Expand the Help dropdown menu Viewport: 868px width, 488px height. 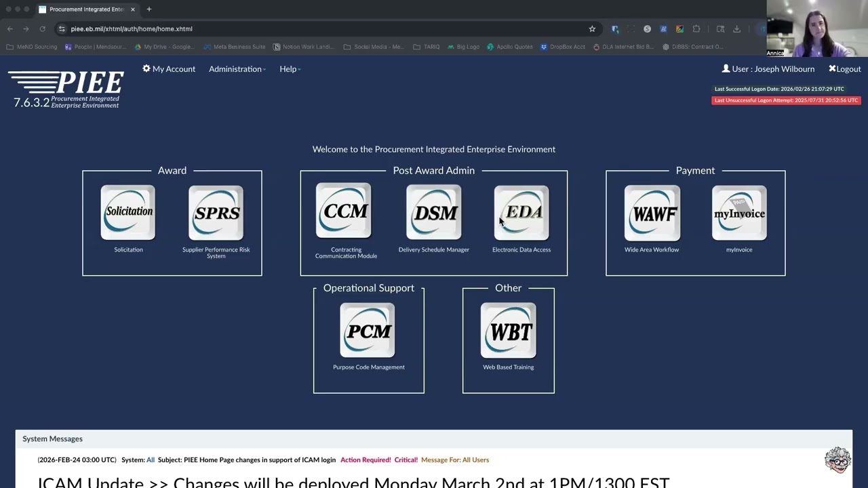(x=290, y=69)
